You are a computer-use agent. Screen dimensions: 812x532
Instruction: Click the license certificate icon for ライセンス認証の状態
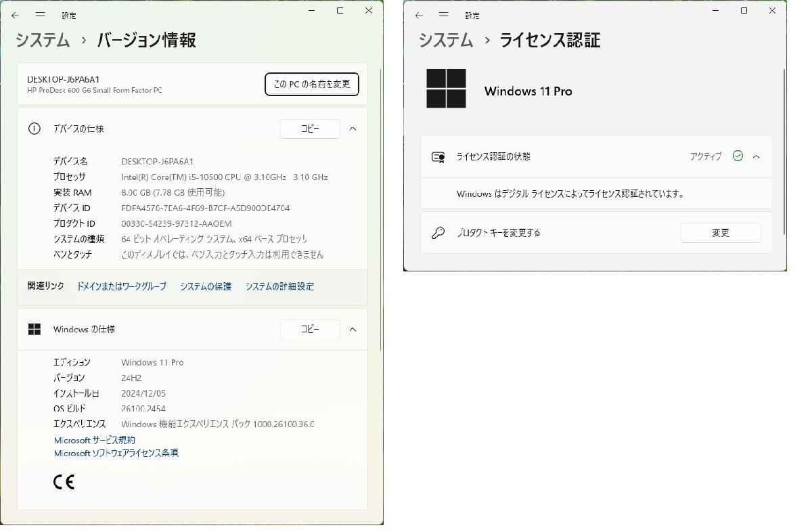(438, 157)
